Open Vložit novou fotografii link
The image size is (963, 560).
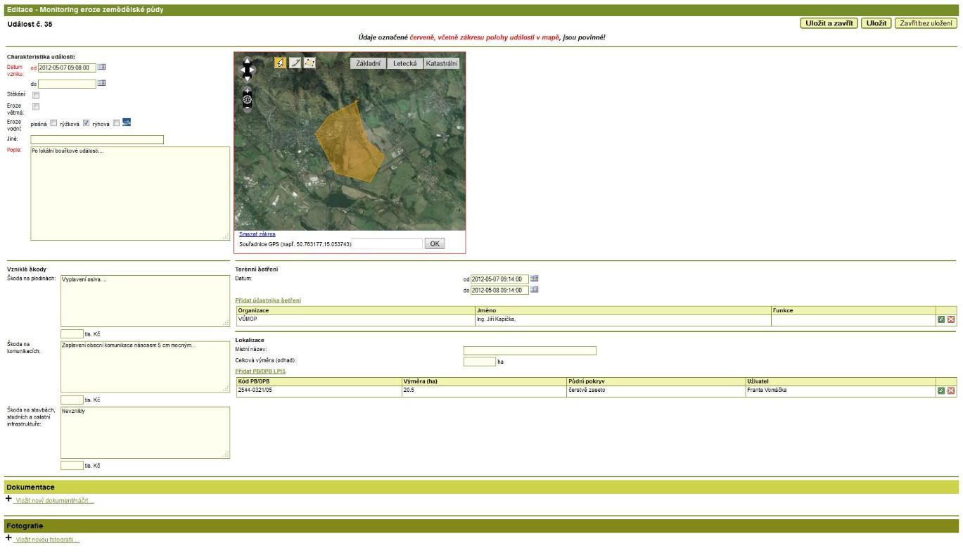pyautogui.click(x=48, y=540)
